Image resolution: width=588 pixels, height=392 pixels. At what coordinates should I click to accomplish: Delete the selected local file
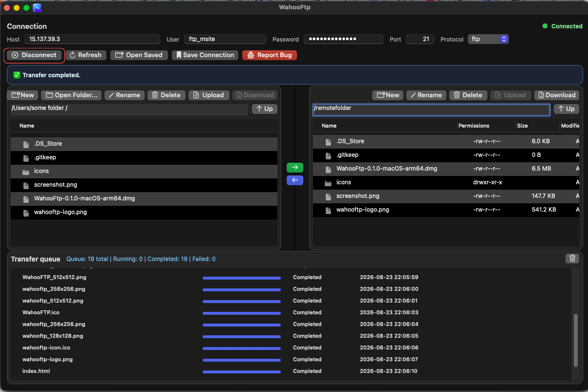pos(166,95)
